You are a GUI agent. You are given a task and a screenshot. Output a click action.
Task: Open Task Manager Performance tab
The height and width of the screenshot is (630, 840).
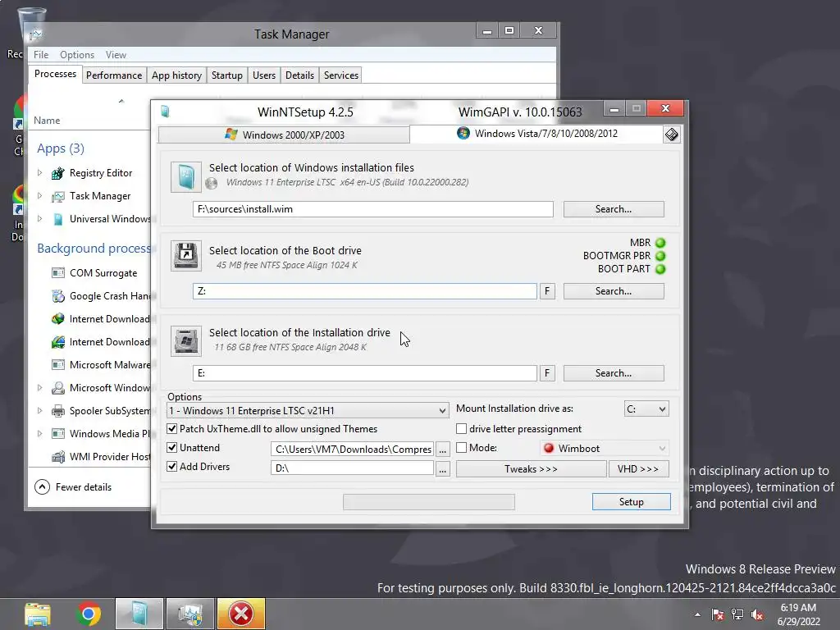coord(114,75)
